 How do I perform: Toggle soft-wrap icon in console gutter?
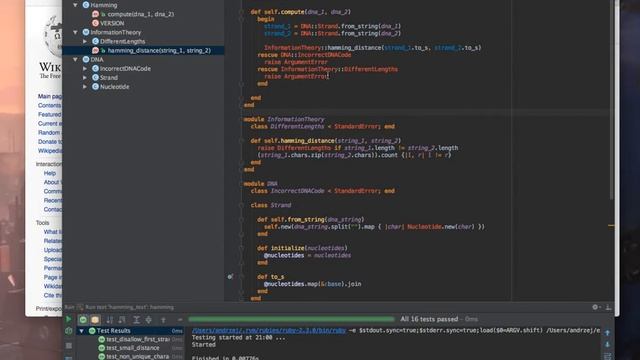[x=607, y=356]
